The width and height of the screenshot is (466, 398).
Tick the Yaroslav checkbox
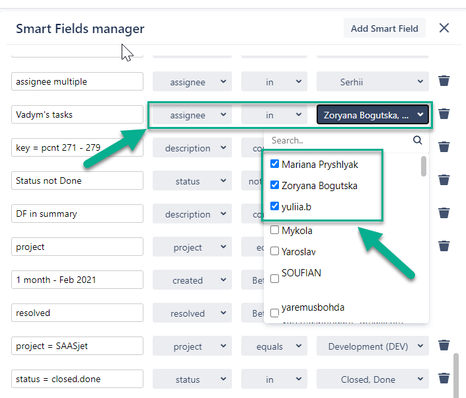(274, 251)
